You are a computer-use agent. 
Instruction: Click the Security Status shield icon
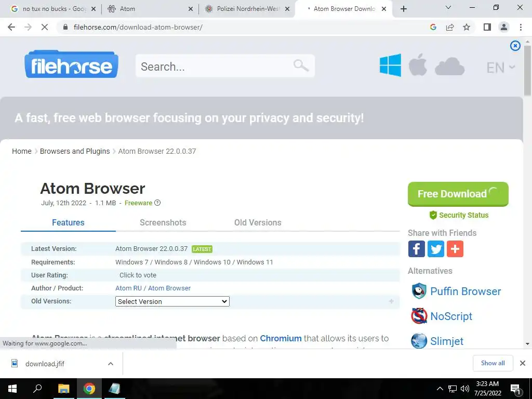tap(433, 215)
